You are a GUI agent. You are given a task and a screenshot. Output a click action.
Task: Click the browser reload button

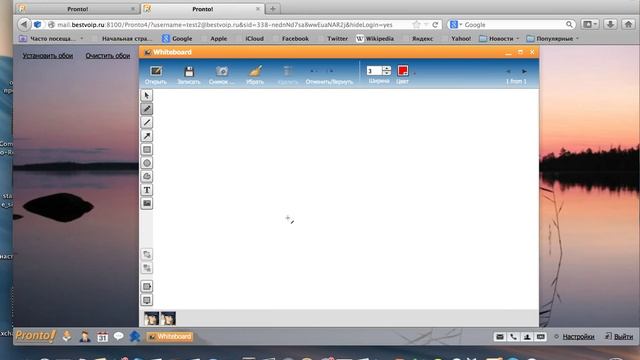[435, 25]
